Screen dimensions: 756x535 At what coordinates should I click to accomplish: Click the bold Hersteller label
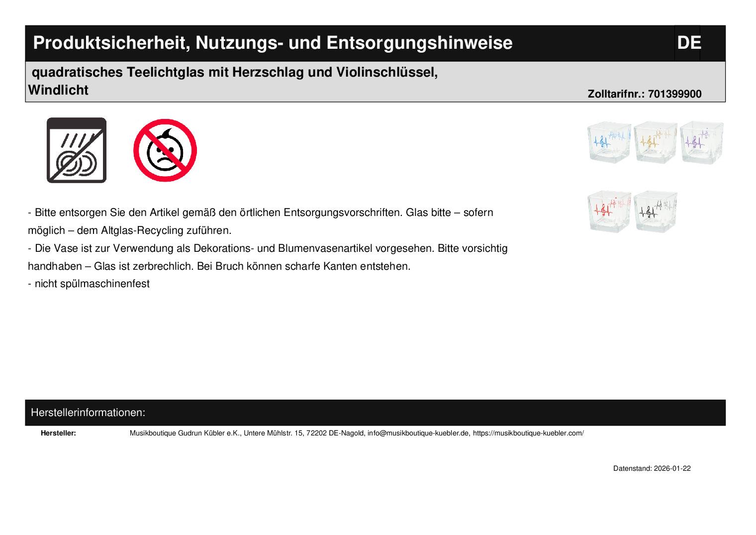click(58, 433)
